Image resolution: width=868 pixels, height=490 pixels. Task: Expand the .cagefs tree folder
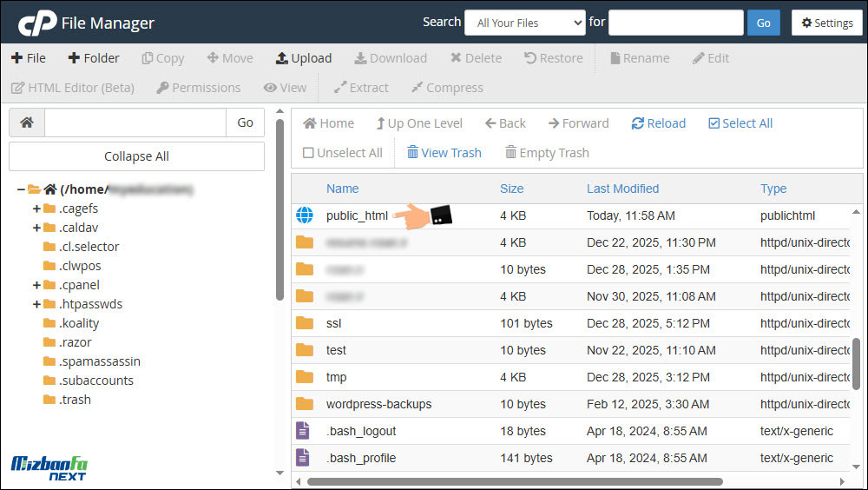(36, 209)
